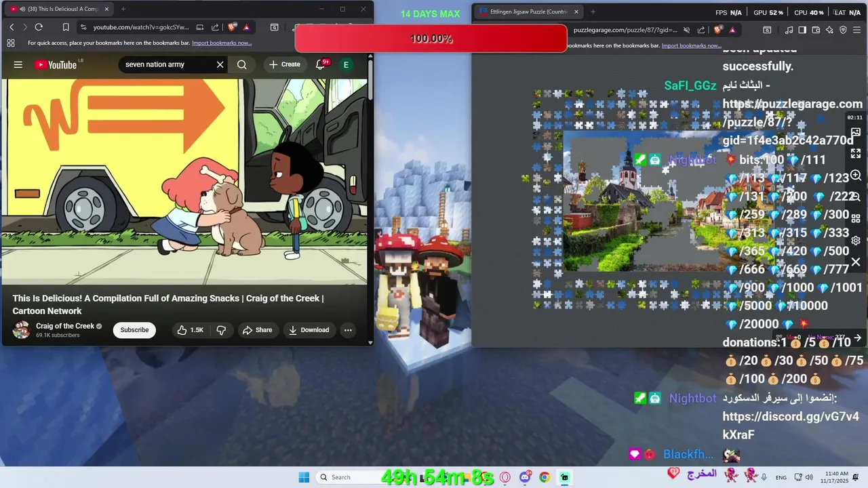Open a new tab in the YouTube window
This screenshot has height=488, width=868.
[x=123, y=9]
